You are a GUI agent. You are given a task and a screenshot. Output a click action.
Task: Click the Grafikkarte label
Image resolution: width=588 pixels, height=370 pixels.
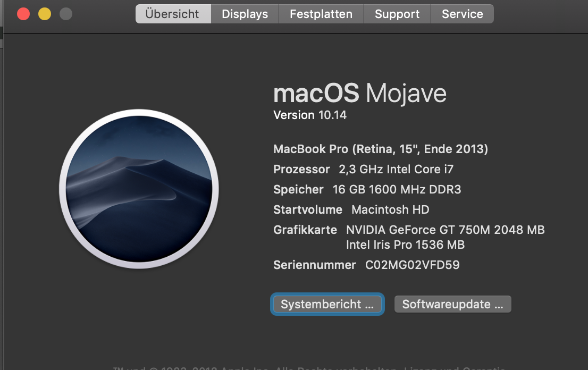pyautogui.click(x=305, y=230)
